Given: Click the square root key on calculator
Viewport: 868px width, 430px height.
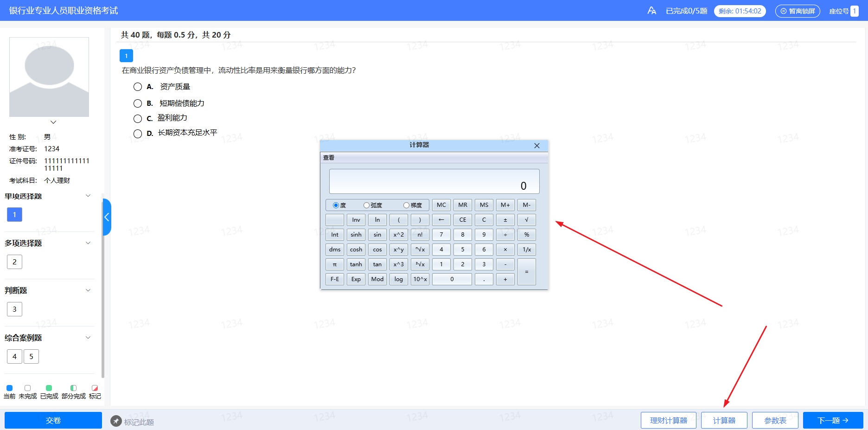Looking at the screenshot, I should click(x=527, y=220).
